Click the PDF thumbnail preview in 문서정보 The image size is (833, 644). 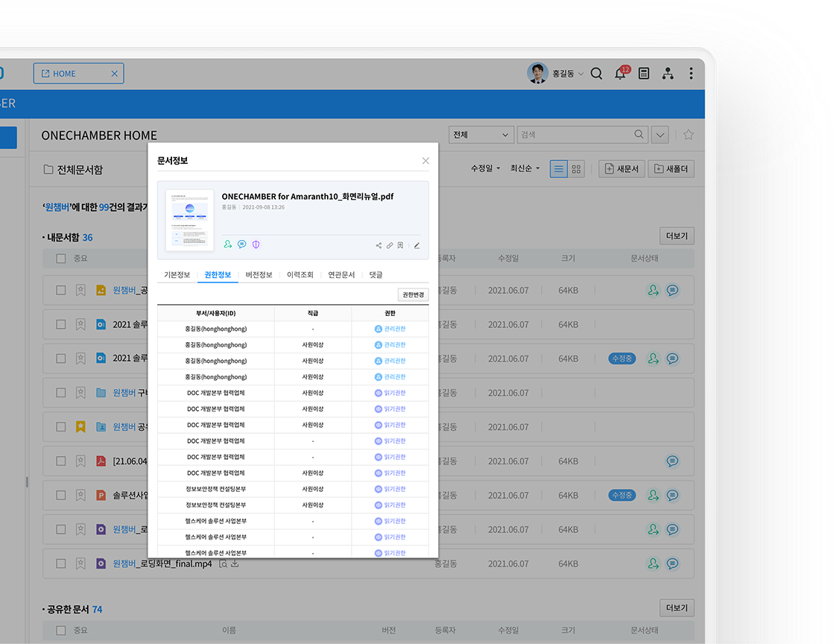click(x=190, y=220)
